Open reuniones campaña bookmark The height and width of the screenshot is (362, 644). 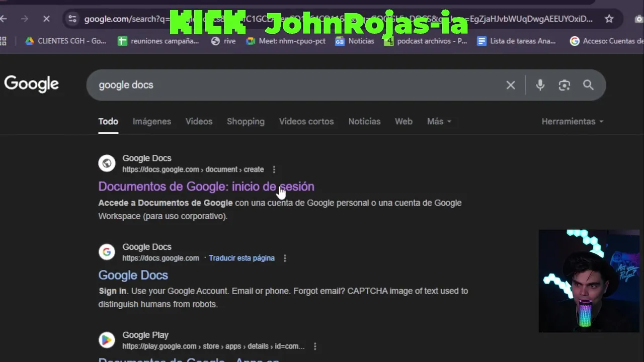158,41
